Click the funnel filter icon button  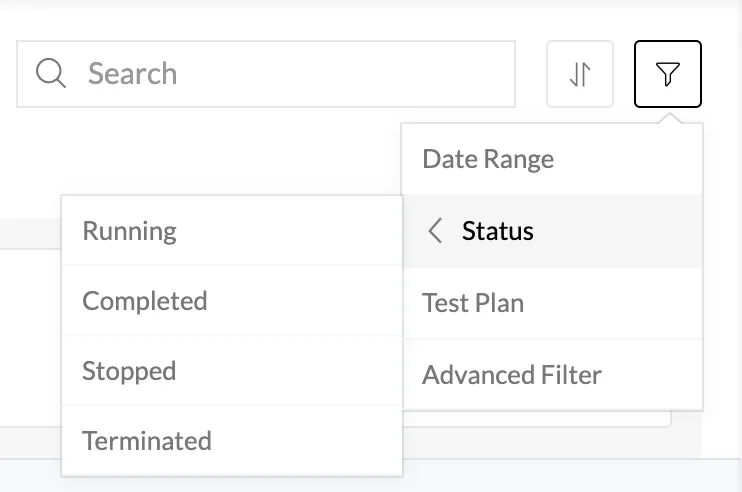pos(668,74)
